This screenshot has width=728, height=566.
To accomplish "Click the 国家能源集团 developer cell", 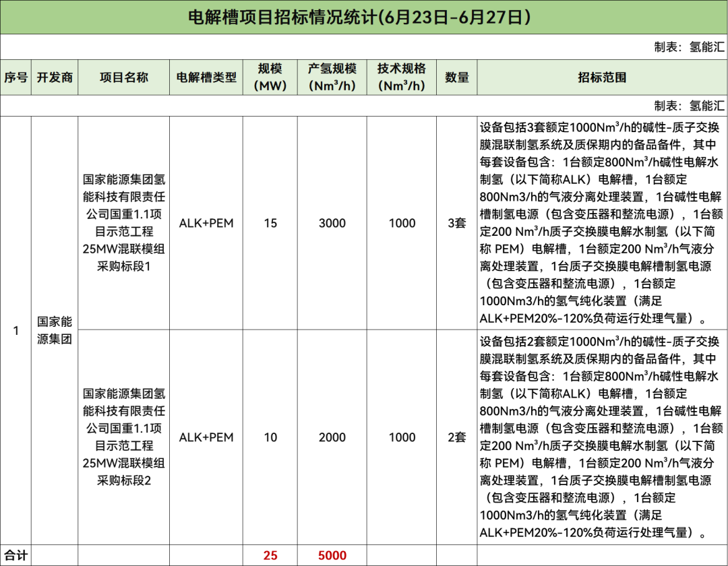I will 55,330.
